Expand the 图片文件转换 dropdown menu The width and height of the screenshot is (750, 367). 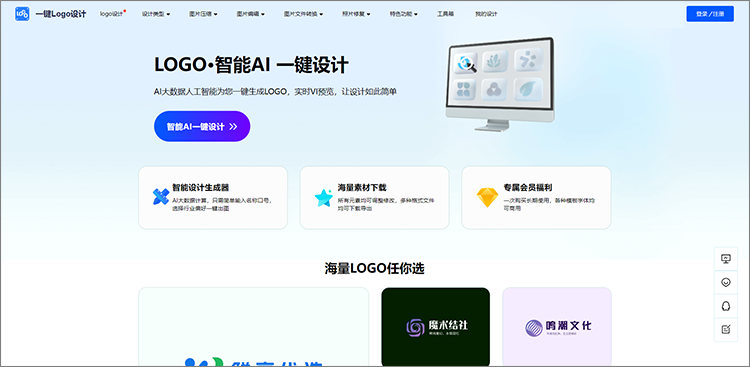coord(303,14)
